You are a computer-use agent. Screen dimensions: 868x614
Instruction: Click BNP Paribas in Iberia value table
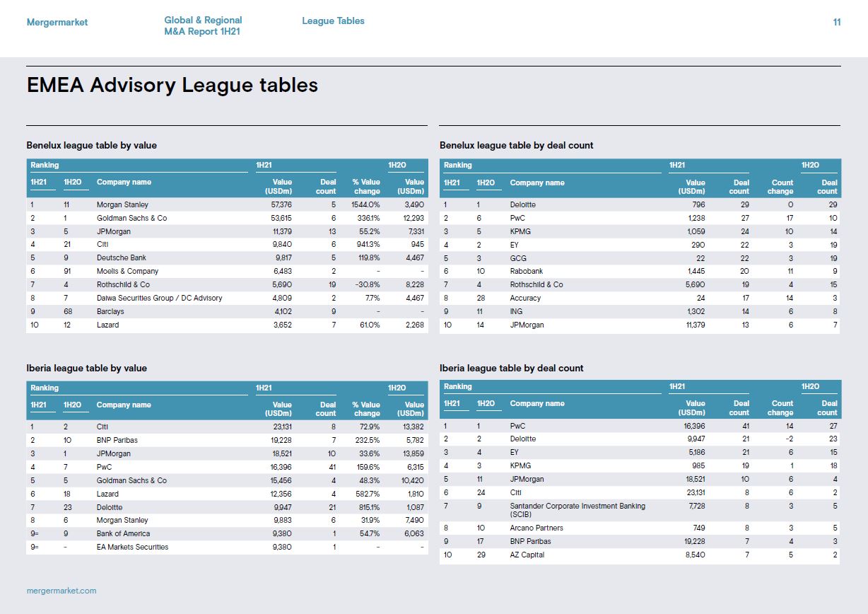(117, 440)
